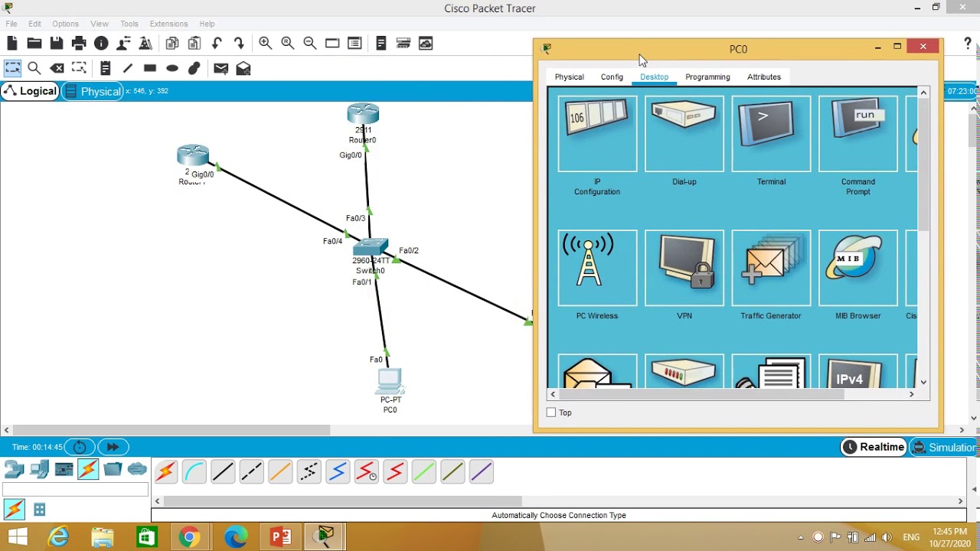Viewport: 980px width, 551px height.
Task: Undo the last action
Action: (x=217, y=44)
